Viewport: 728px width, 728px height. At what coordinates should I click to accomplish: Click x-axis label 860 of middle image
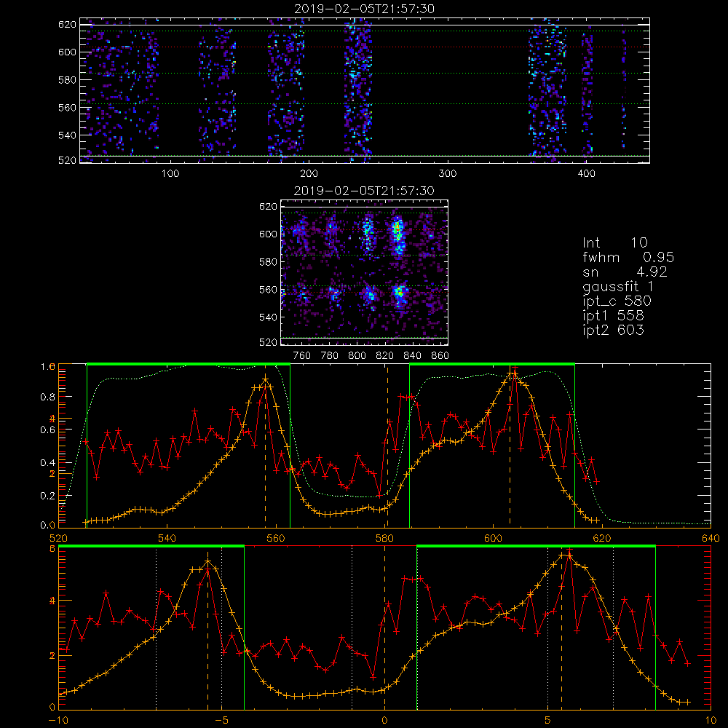(440, 356)
